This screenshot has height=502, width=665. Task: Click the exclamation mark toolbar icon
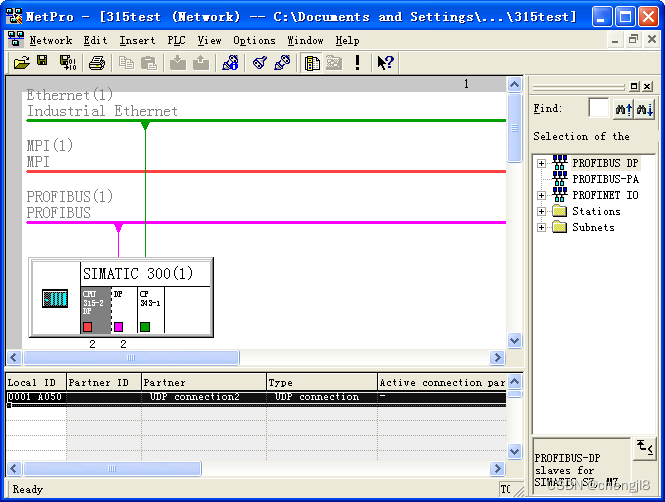[x=358, y=63]
